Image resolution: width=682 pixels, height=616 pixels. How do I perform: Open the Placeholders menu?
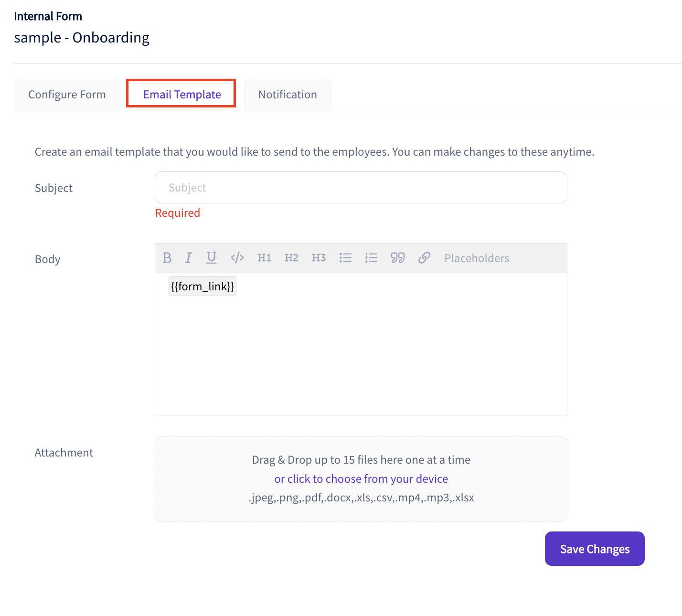477,258
